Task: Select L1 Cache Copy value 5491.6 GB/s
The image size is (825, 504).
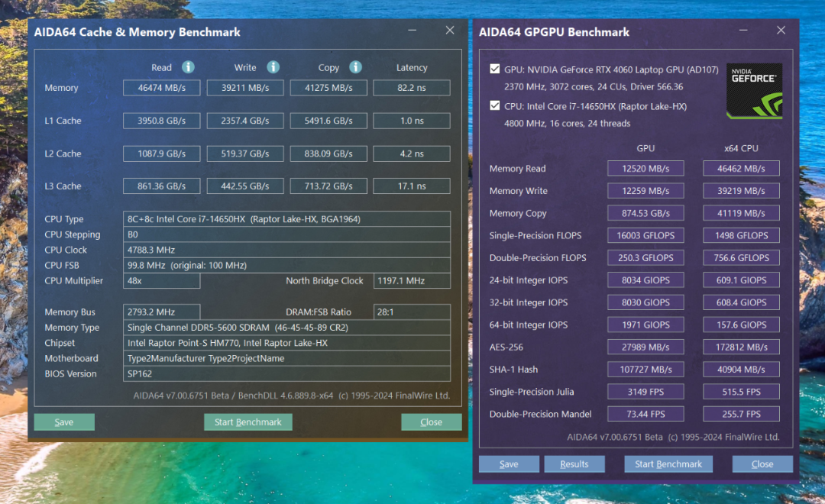Action: tap(328, 121)
